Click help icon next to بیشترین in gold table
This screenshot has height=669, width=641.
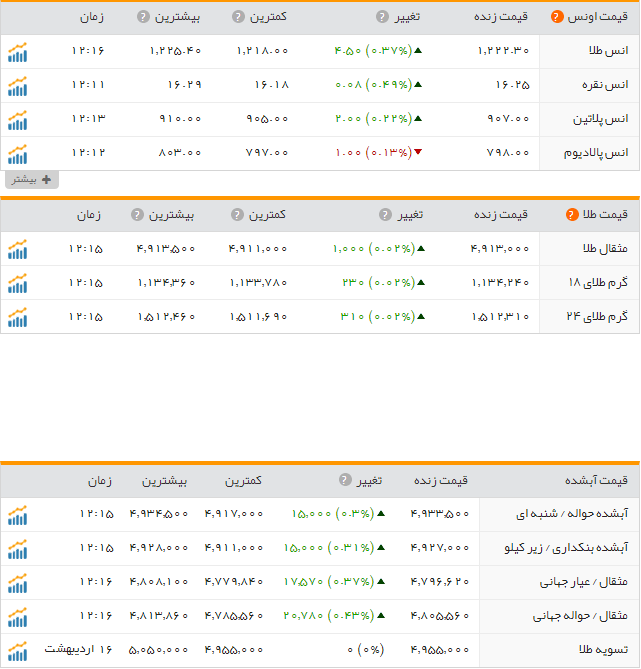coord(137,215)
